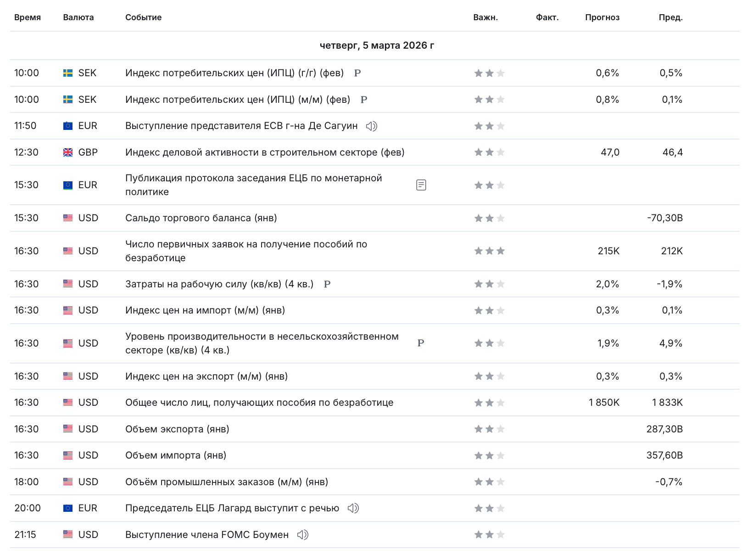Image resolution: width=747 pixels, height=560 pixels.
Task: Click importance stars for initial jobless claims
Action: pyautogui.click(x=489, y=251)
